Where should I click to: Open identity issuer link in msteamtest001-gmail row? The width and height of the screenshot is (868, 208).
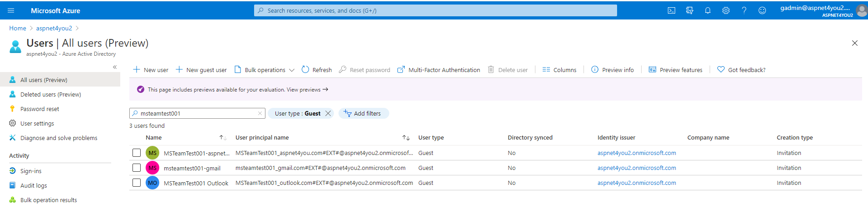pos(637,168)
